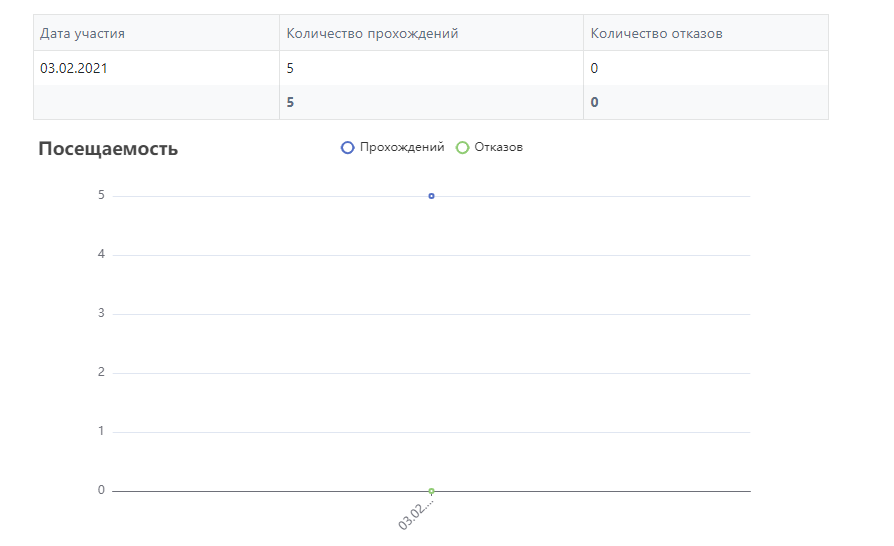The height and width of the screenshot is (546, 894).
Task: Click the Количество отказов column header
Action: pos(656,33)
